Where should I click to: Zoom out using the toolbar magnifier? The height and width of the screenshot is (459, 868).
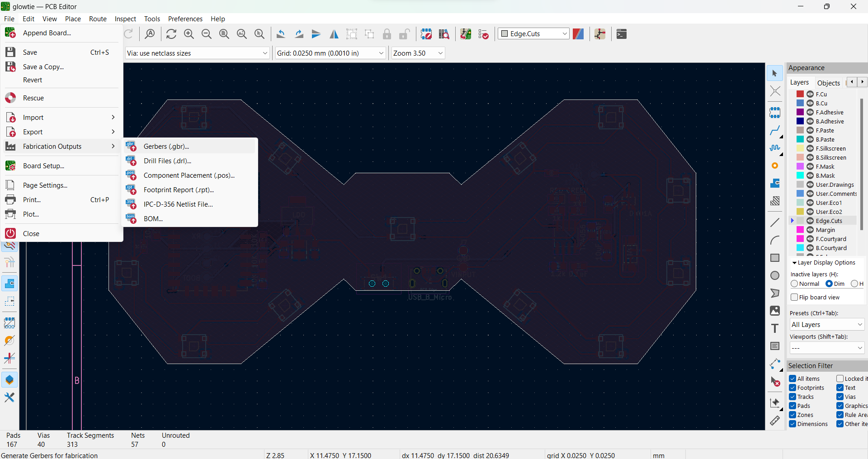(x=207, y=34)
